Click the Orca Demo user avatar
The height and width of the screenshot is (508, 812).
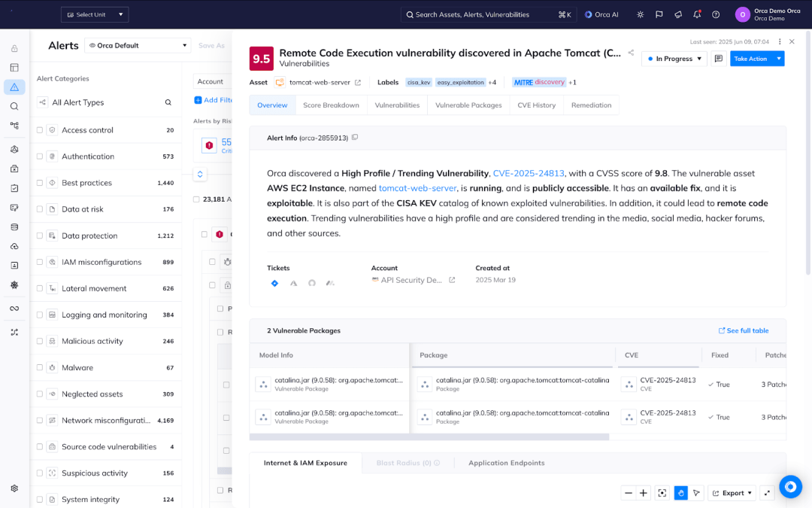click(x=743, y=14)
